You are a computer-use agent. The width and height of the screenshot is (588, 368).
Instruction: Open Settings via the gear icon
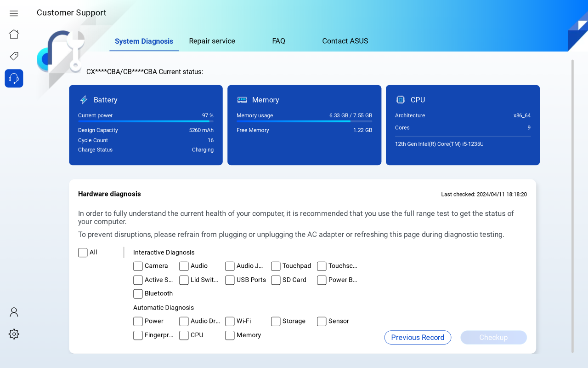13,334
